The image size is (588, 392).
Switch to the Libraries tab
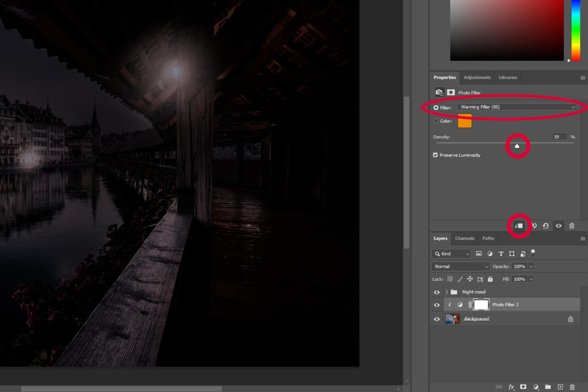click(508, 77)
